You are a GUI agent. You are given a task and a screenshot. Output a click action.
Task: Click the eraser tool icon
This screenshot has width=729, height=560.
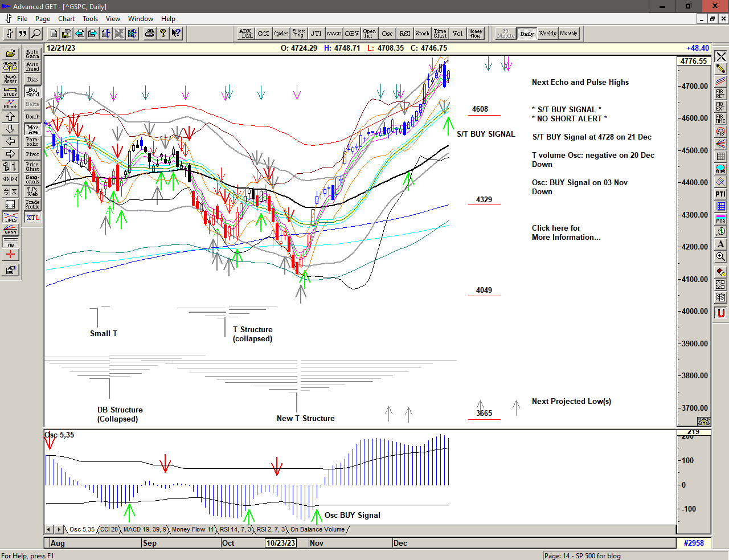coord(720,272)
